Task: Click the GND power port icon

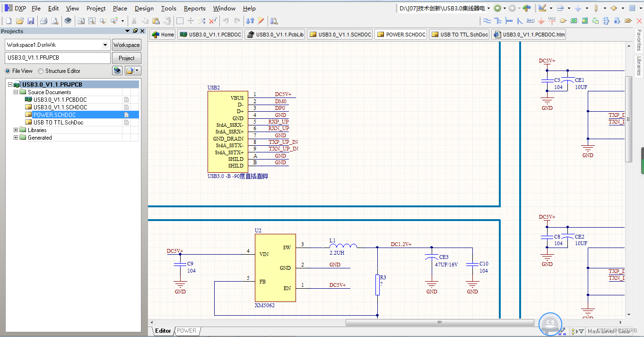Action: point(541,21)
